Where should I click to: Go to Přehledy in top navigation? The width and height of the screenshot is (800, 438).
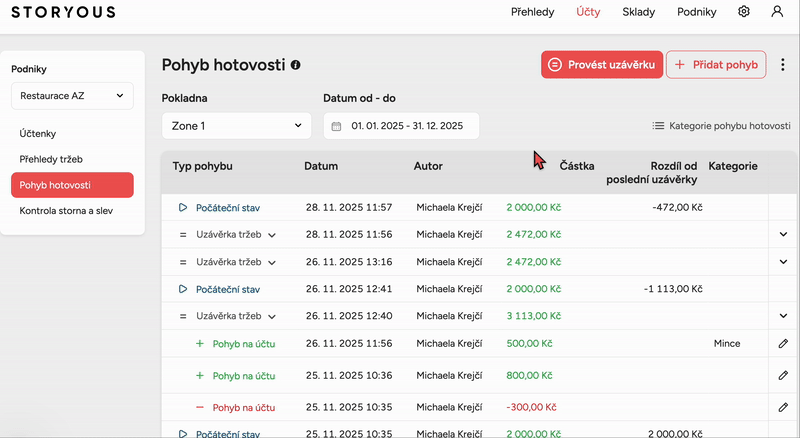coord(531,12)
